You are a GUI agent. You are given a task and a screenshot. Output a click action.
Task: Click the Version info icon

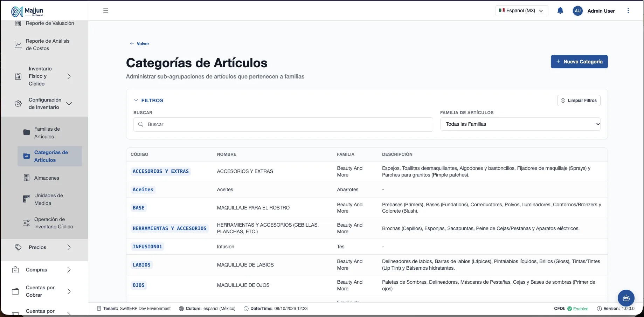(599, 309)
